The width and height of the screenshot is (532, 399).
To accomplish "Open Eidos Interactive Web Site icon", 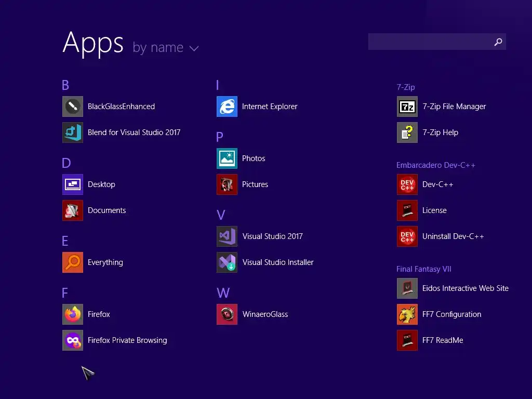I will pos(407,288).
